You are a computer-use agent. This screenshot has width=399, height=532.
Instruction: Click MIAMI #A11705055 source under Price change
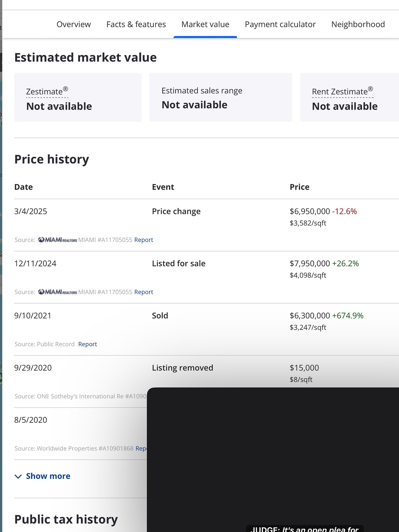(105, 240)
